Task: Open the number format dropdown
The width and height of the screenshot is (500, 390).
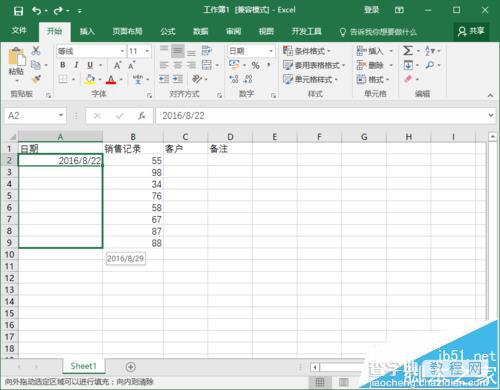Action: coord(271,51)
